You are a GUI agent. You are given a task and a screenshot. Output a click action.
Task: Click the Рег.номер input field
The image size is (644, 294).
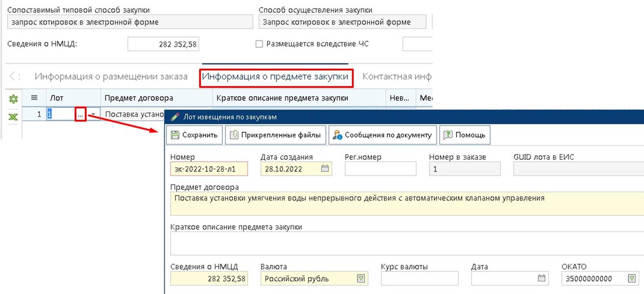(x=381, y=169)
